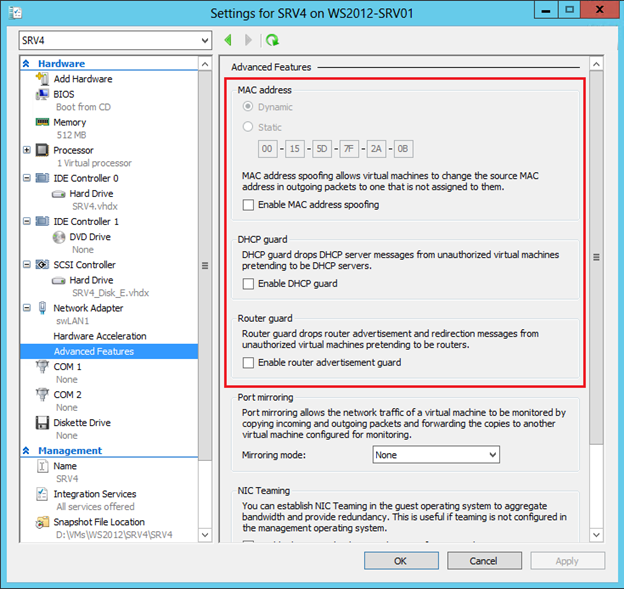Select the Diskette Drive item
This screenshot has height=589, width=624.
coord(82,423)
